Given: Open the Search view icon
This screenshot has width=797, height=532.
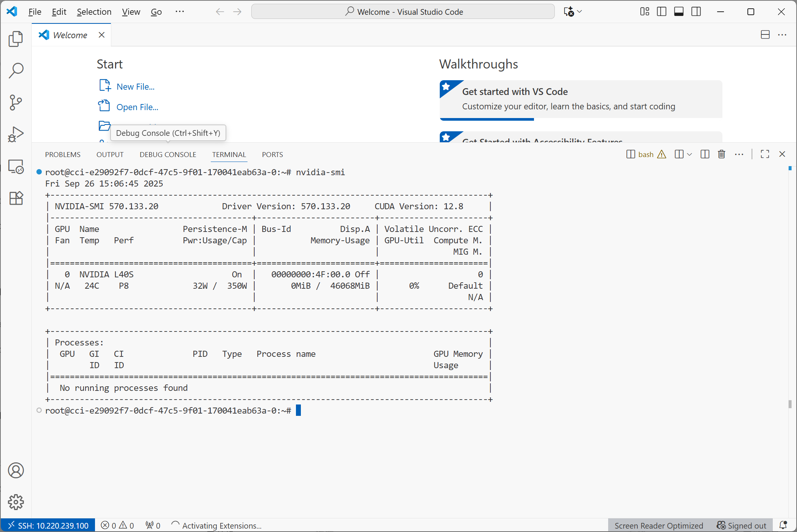Looking at the screenshot, I should pos(16,70).
